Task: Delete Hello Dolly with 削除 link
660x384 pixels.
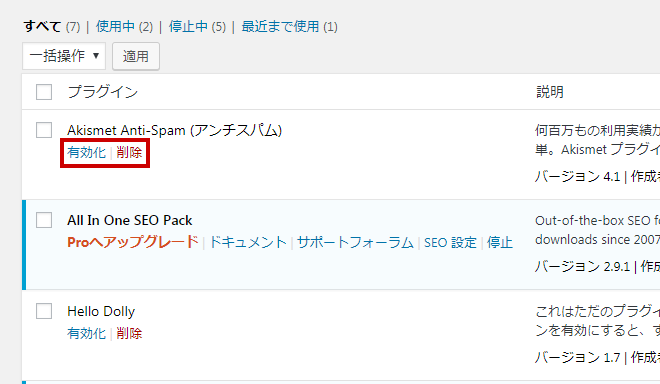Action: (x=129, y=333)
